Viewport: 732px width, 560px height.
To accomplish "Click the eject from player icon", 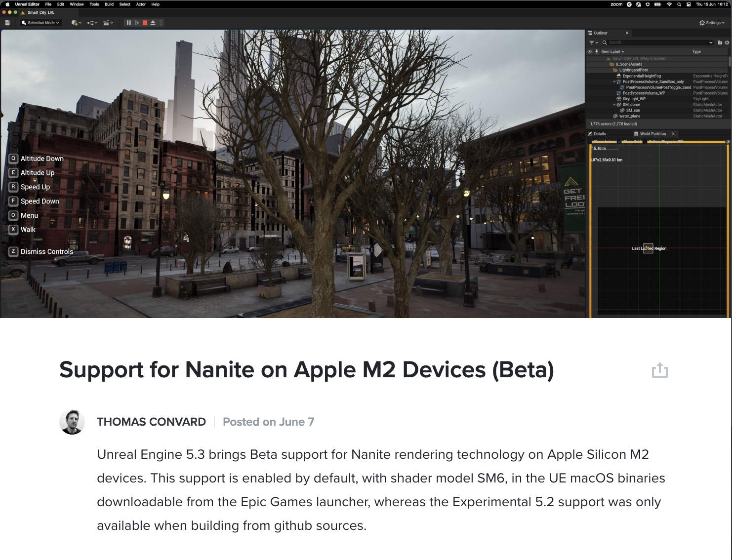I will click(x=153, y=23).
